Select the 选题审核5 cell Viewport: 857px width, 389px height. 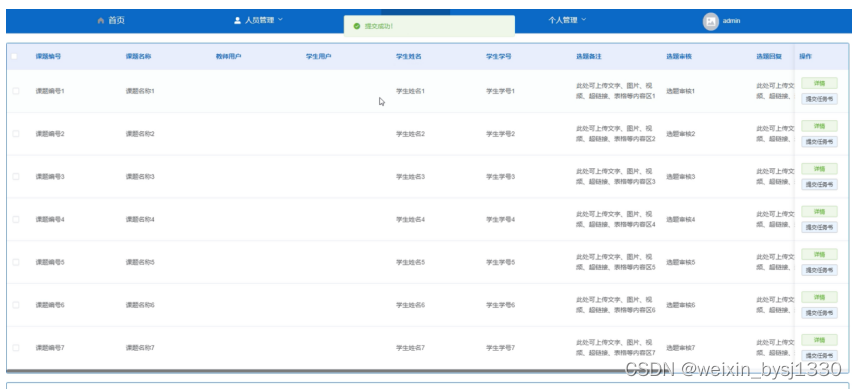(x=680, y=262)
